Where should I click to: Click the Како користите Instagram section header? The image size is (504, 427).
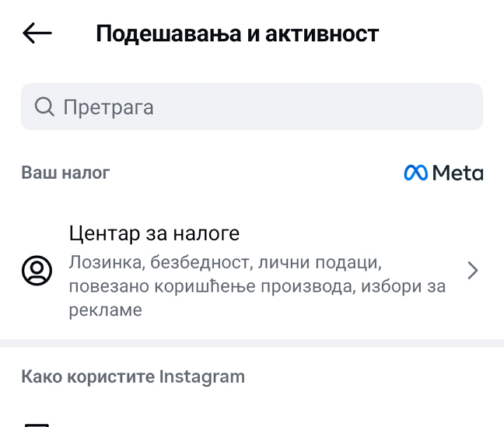click(x=133, y=377)
